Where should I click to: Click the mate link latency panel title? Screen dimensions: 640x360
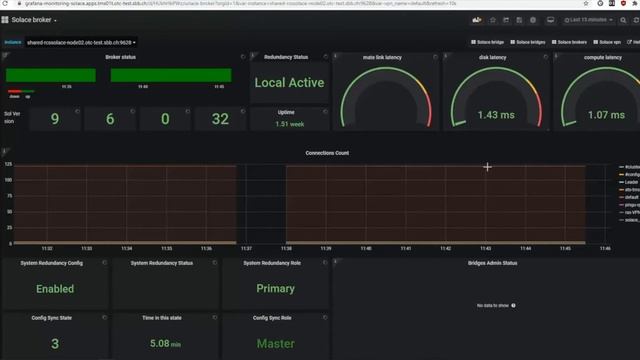[382, 57]
